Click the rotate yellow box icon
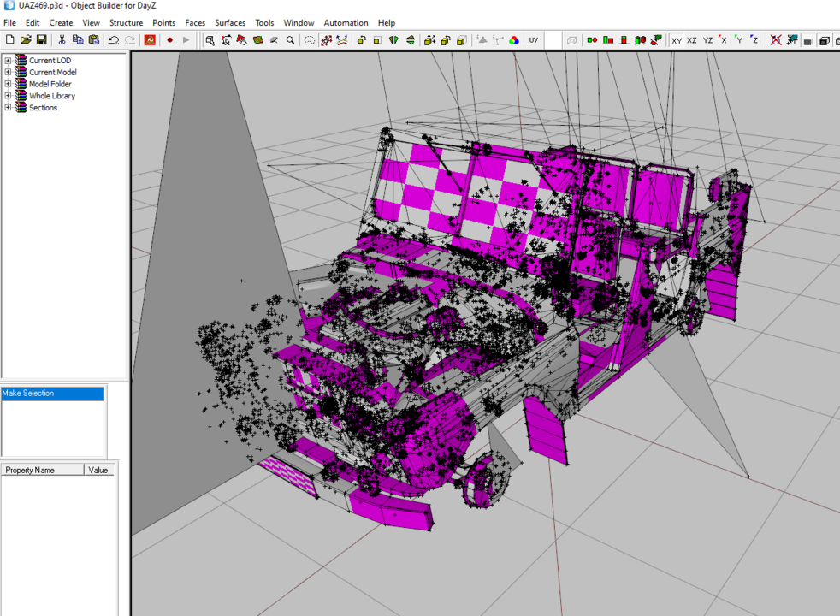The width and height of the screenshot is (840, 616). point(362,40)
